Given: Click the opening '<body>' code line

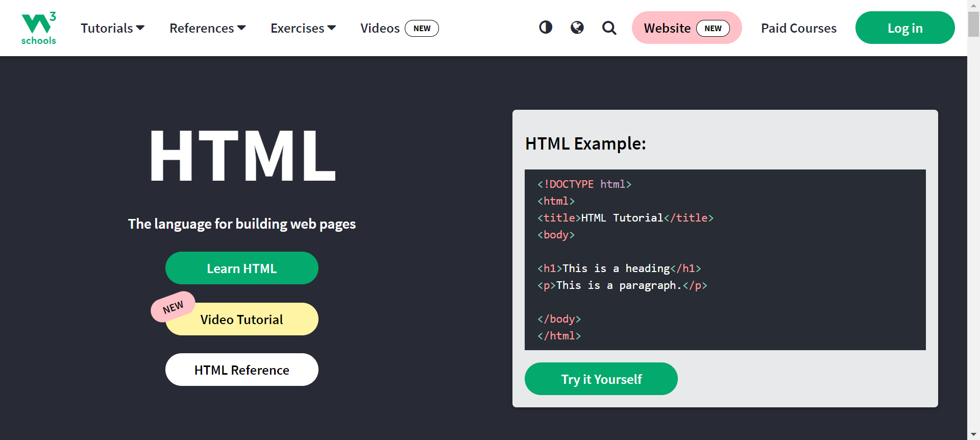Looking at the screenshot, I should (556, 234).
